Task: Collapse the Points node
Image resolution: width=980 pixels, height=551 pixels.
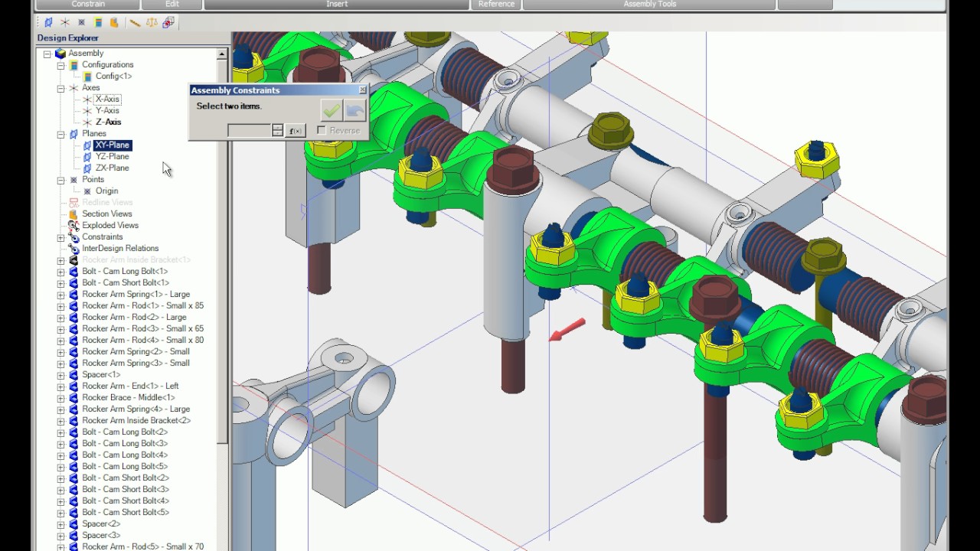Action: point(61,180)
